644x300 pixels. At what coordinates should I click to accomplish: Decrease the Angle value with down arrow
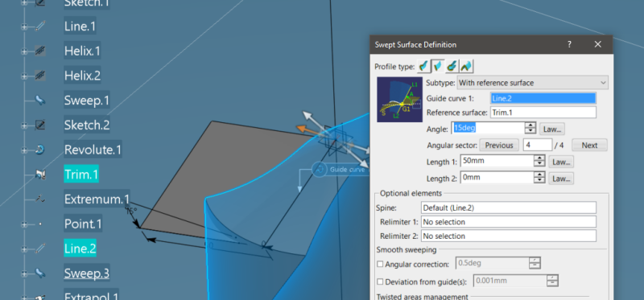pos(530,131)
